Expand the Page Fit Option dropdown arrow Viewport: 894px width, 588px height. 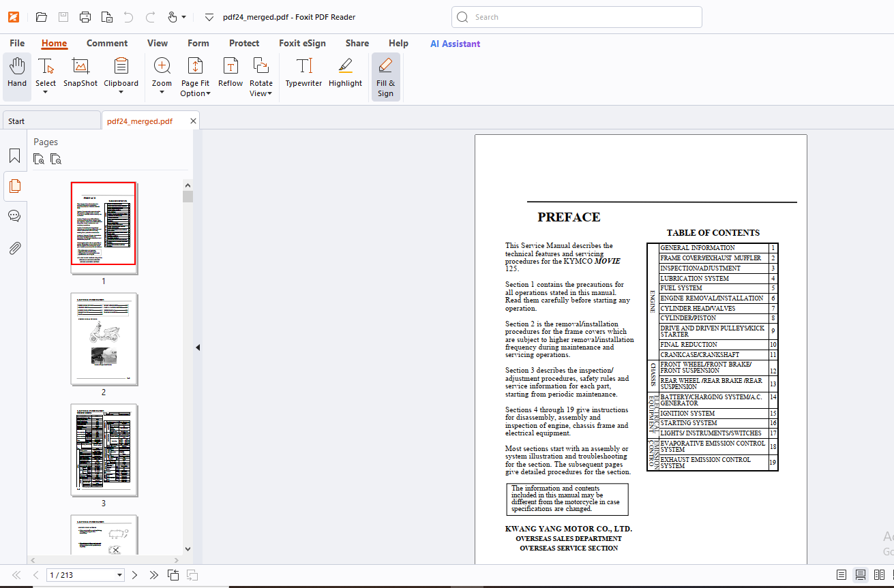point(208,94)
